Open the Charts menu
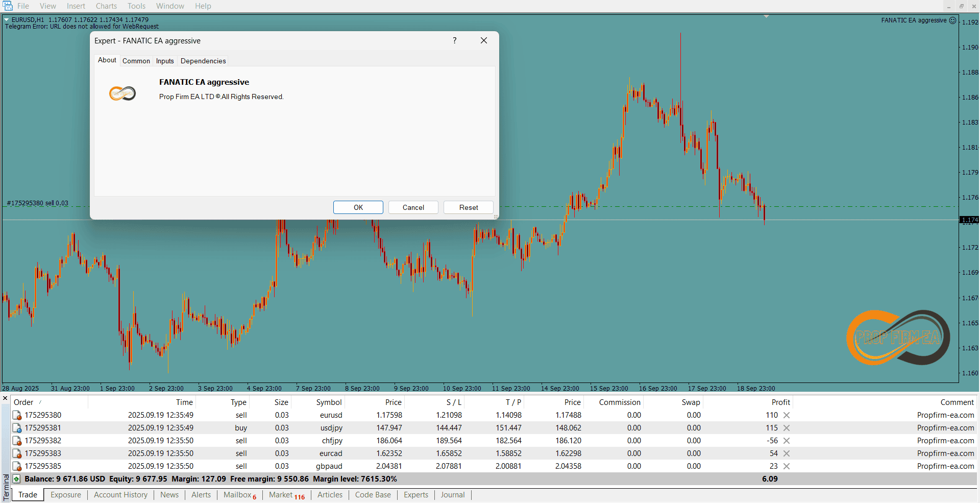 [106, 6]
